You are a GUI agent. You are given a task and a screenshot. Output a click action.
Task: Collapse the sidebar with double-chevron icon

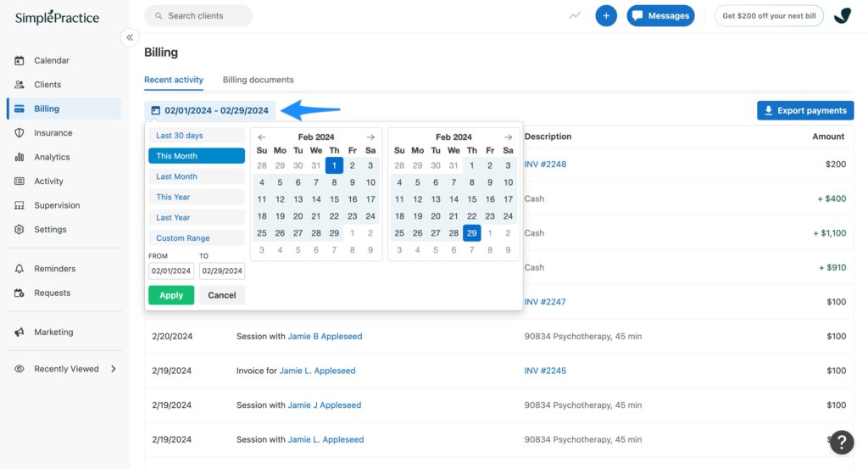point(130,37)
